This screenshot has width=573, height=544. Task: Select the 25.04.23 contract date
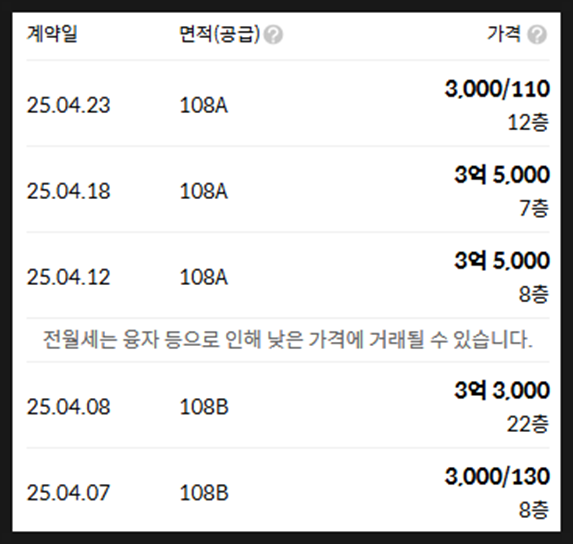tap(68, 105)
